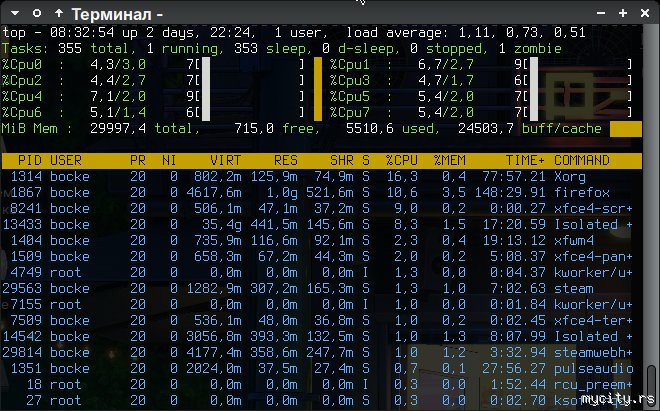Click the %MEM column header
Screen dimensions: 660x411
point(450,160)
